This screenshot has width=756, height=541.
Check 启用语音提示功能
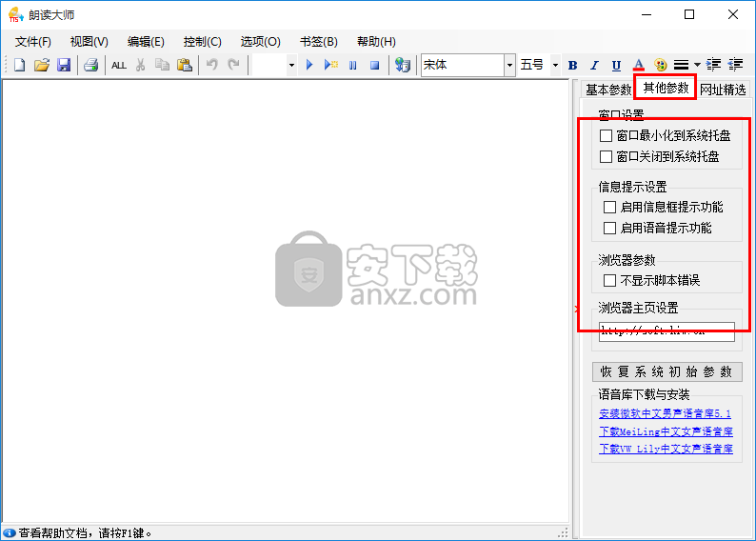609,228
